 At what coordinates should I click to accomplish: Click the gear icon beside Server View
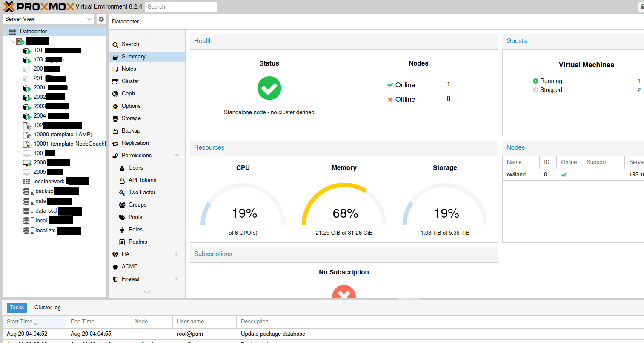point(101,19)
